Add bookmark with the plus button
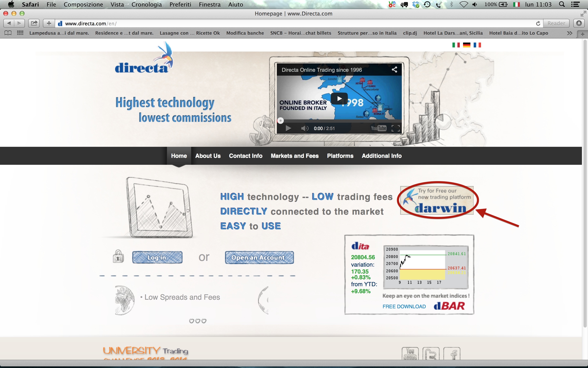This screenshot has width=588, height=368. (49, 23)
